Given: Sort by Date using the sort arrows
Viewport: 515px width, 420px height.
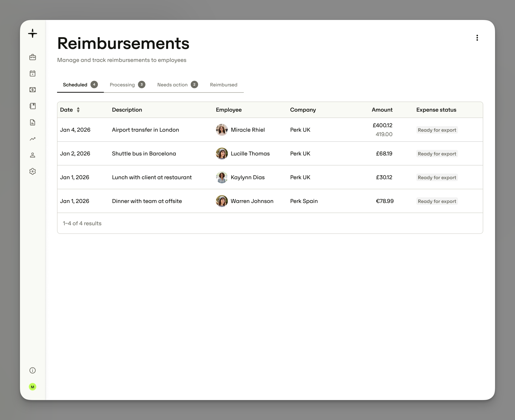Looking at the screenshot, I should coord(78,110).
